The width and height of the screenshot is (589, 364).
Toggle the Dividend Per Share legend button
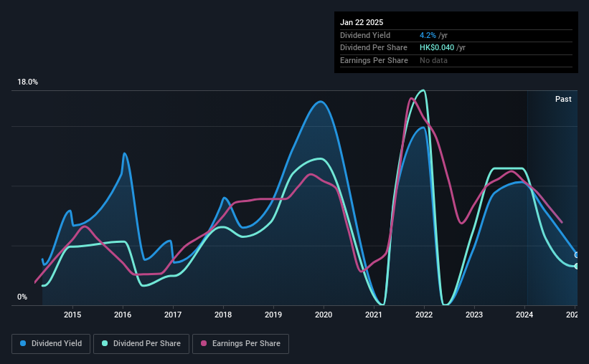[141, 344]
